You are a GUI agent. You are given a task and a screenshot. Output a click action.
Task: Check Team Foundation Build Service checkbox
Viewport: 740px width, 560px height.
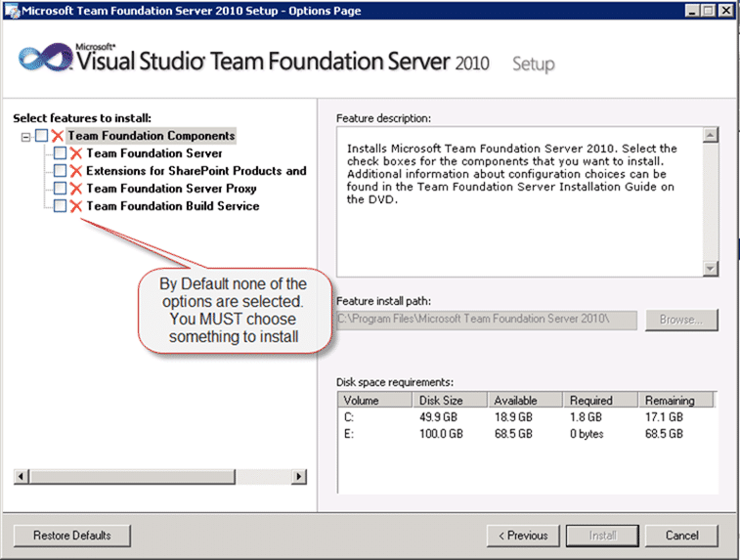click(x=60, y=206)
